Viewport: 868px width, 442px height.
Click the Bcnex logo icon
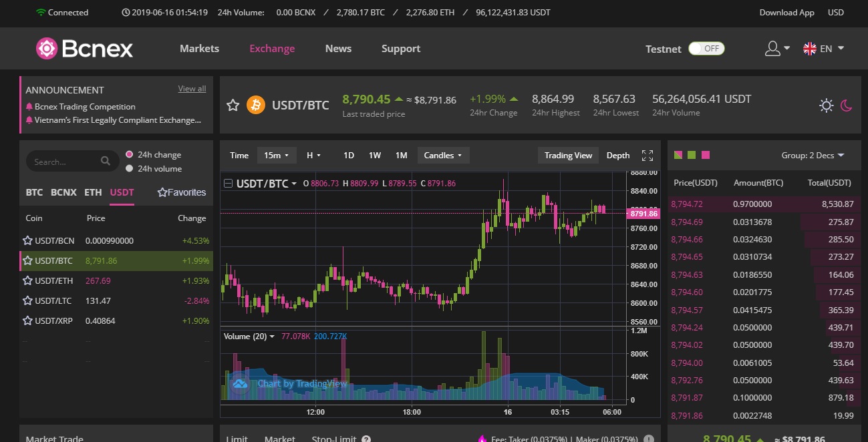[47, 48]
